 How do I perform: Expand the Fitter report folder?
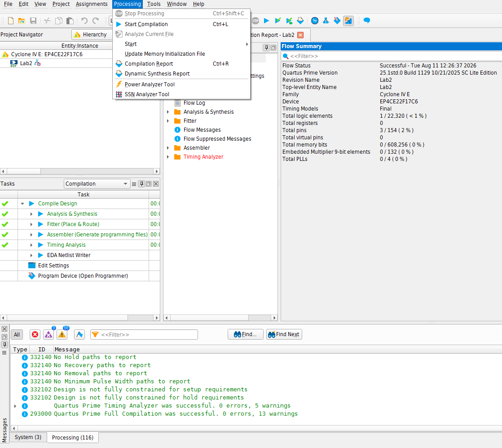(x=168, y=121)
